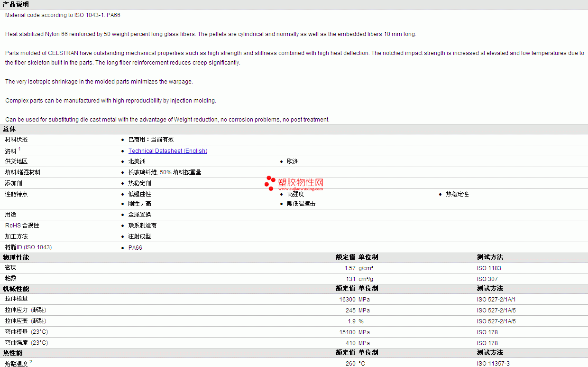Click the 'Heat stabilized Nylon 66' paragraph
This screenshot has height=367, width=588.
211,34
